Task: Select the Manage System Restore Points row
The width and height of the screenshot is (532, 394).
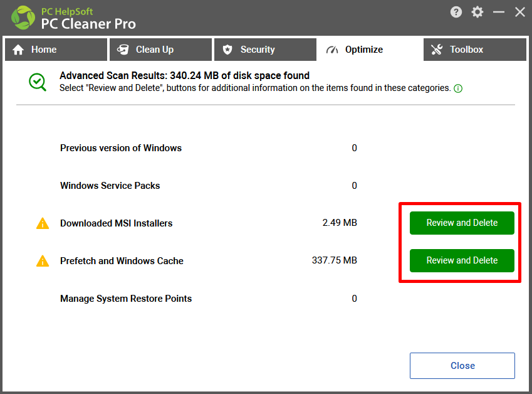Action: click(x=209, y=299)
